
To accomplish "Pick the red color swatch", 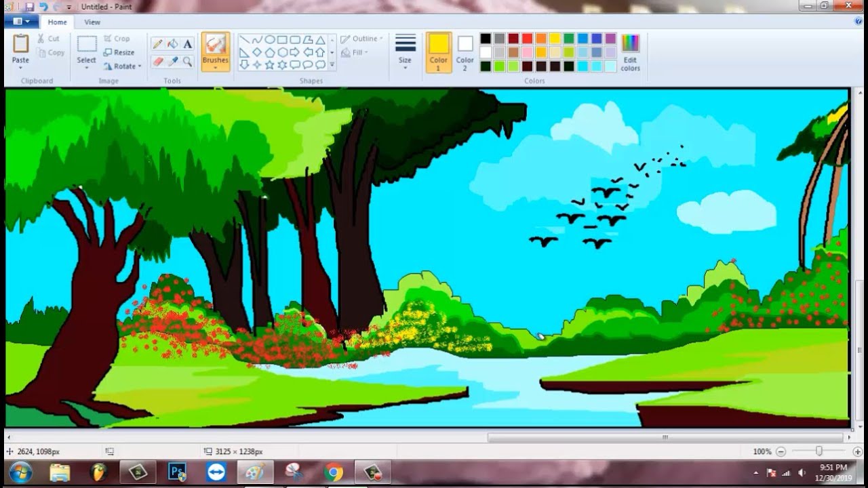I will (527, 39).
